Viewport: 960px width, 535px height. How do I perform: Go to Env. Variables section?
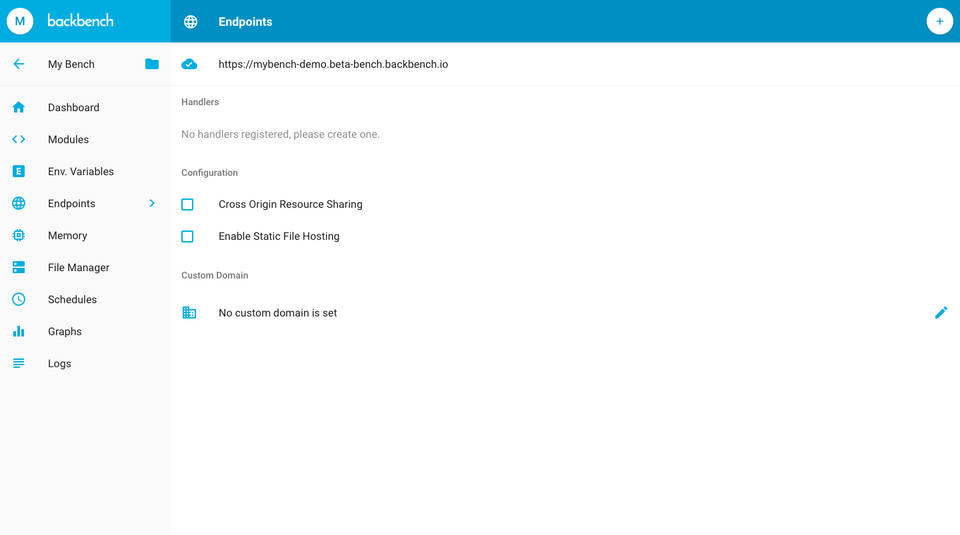click(x=80, y=171)
